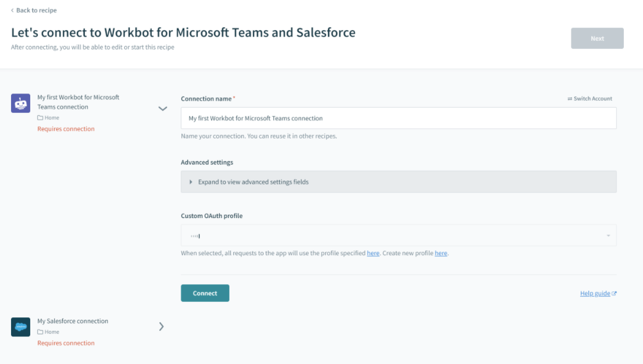Collapse the Workbot connection chevron

click(163, 108)
